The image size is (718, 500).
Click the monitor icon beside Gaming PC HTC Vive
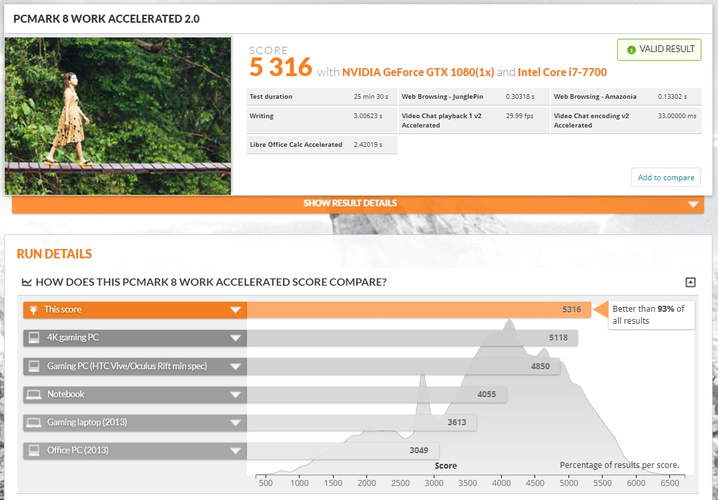(34, 366)
